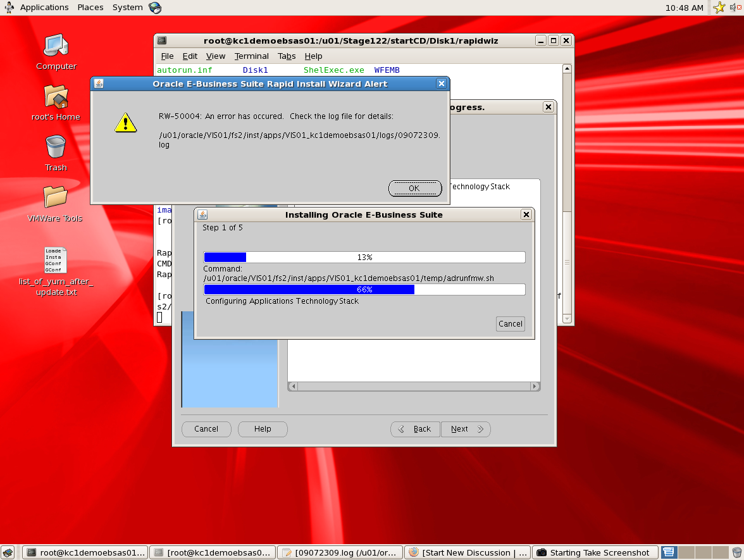
Task: Click terminal scrollbar up arrow
Action: tap(567, 69)
